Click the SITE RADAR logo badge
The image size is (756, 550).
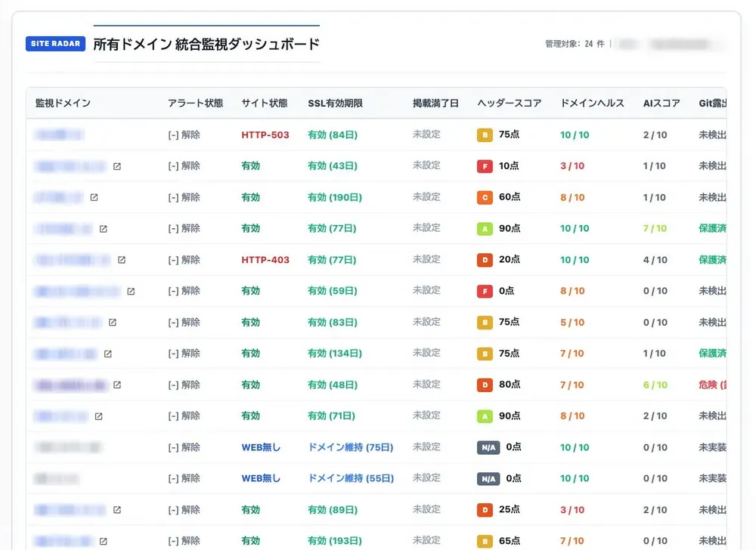(55, 43)
